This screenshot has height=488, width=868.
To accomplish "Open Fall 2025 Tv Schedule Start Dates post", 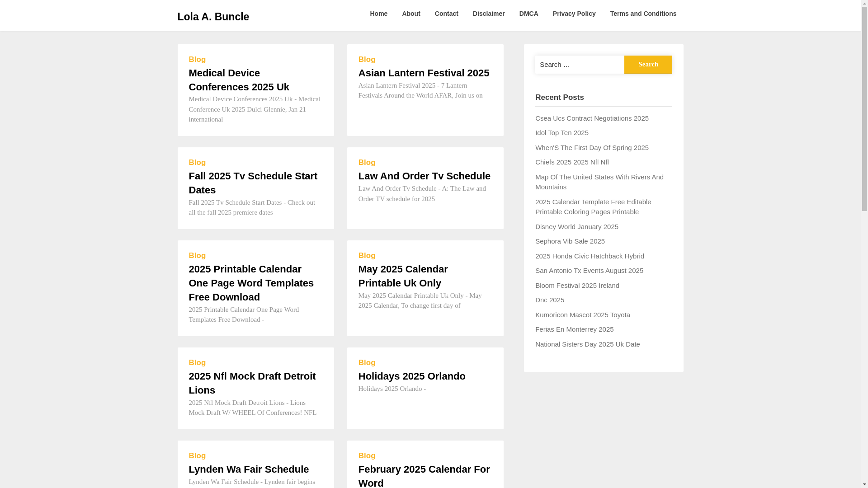I will pos(253,183).
